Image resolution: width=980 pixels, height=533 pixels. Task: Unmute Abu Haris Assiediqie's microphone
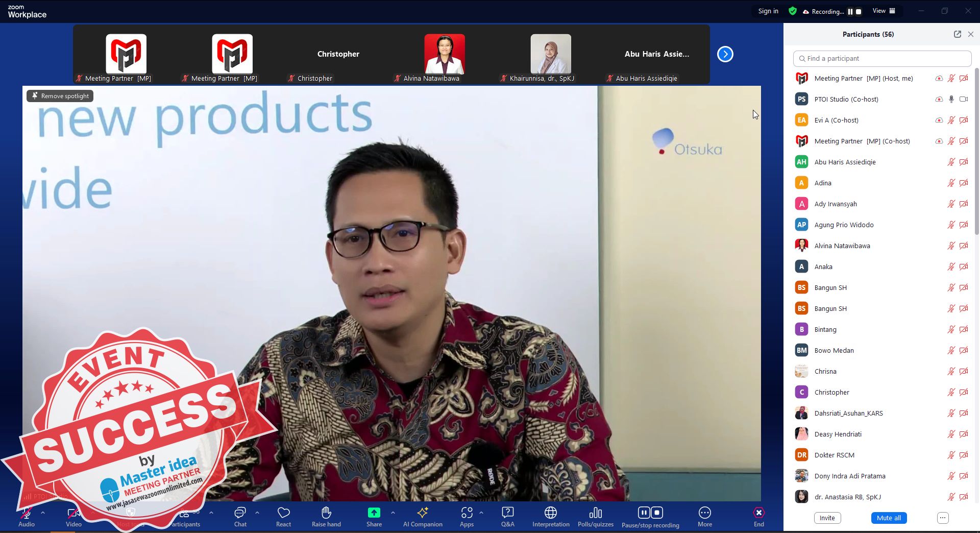coord(951,162)
